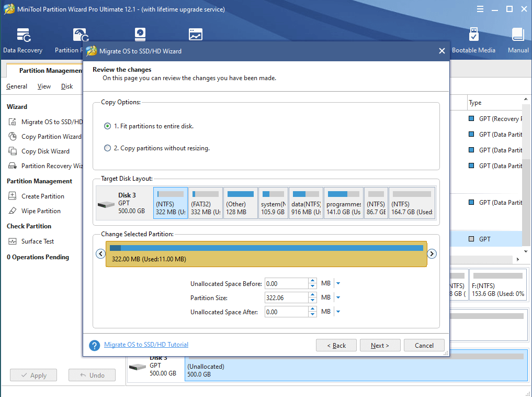
Task: Open the General menu
Action: (17, 86)
